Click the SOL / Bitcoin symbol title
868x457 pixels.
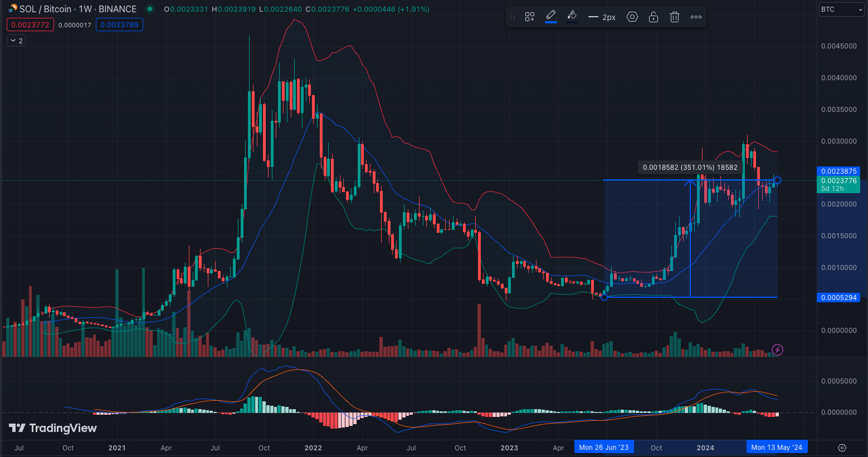[x=77, y=9]
